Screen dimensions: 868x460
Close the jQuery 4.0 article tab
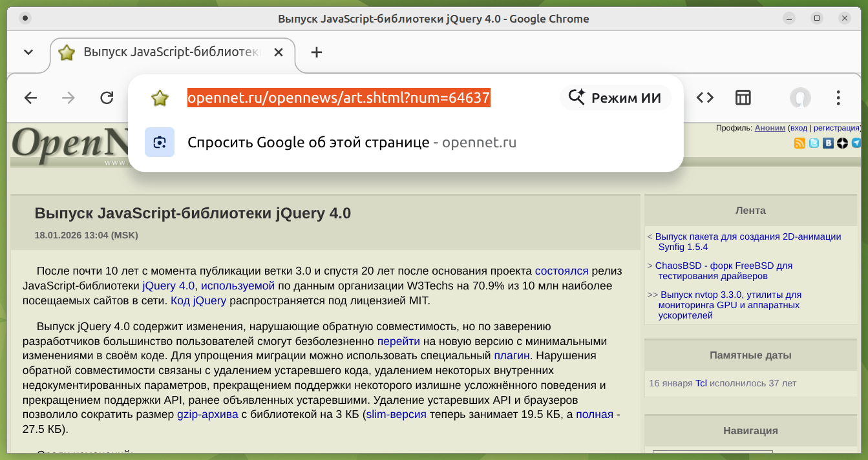coord(279,52)
